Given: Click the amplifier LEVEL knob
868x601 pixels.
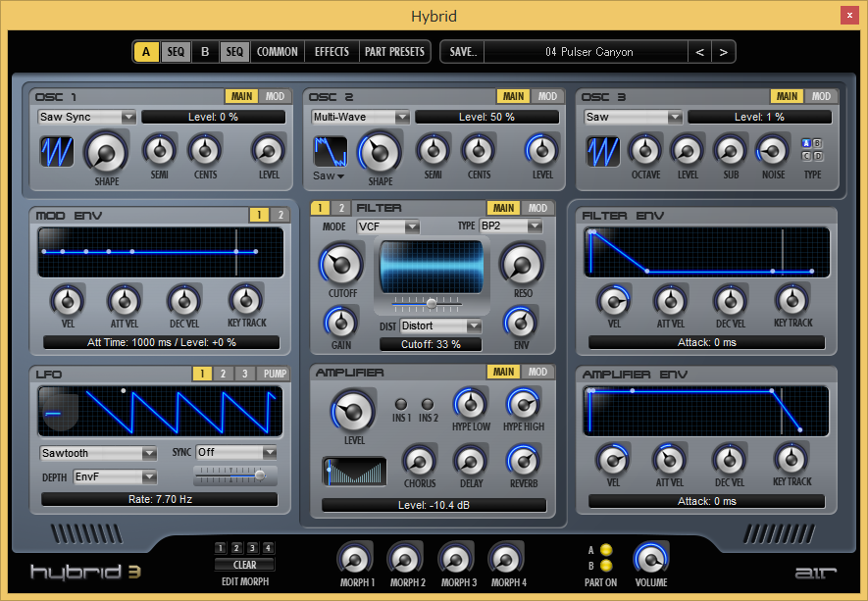Looking at the screenshot, I should (x=353, y=411).
